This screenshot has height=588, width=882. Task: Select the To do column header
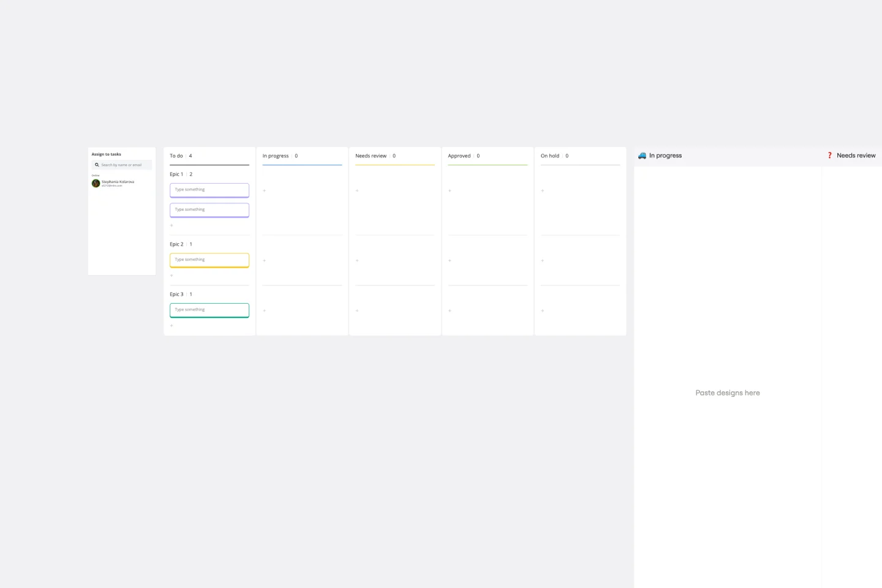(176, 156)
